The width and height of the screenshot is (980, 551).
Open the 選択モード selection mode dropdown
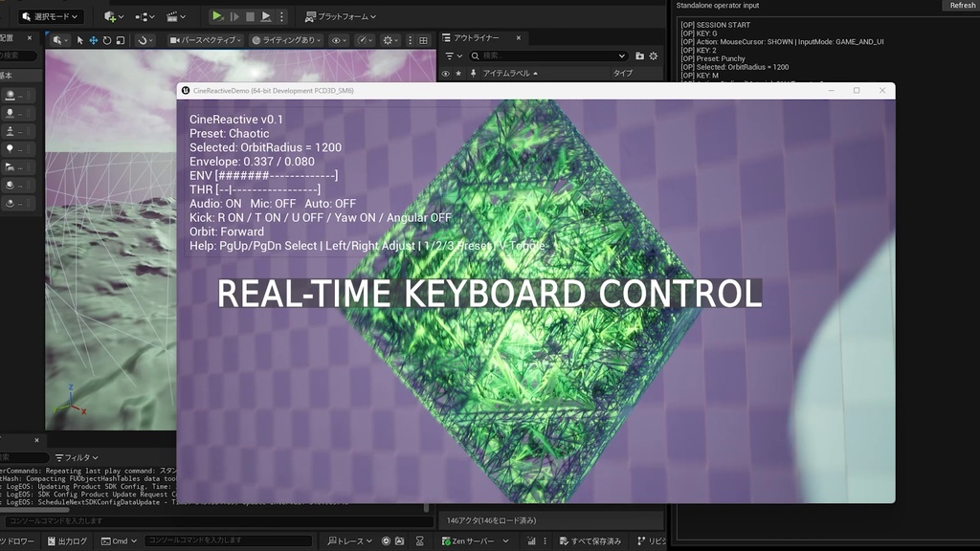coord(50,16)
